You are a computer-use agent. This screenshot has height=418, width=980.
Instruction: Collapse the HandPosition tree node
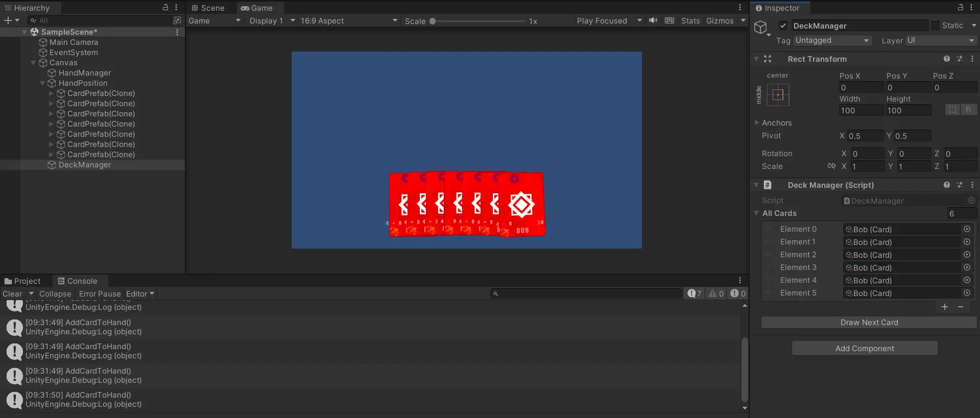click(42, 83)
